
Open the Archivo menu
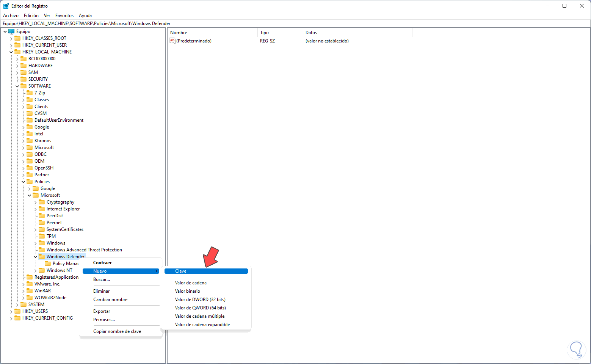pyautogui.click(x=11, y=16)
